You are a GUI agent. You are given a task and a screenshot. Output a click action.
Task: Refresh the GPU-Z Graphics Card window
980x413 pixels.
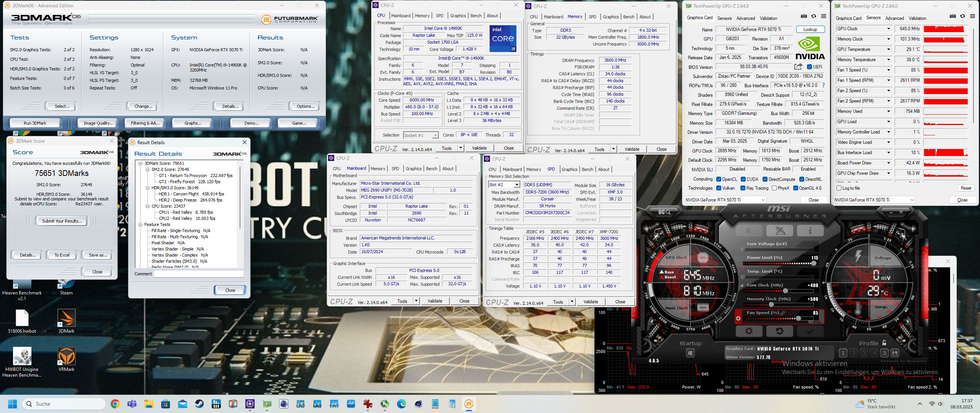(814, 16)
